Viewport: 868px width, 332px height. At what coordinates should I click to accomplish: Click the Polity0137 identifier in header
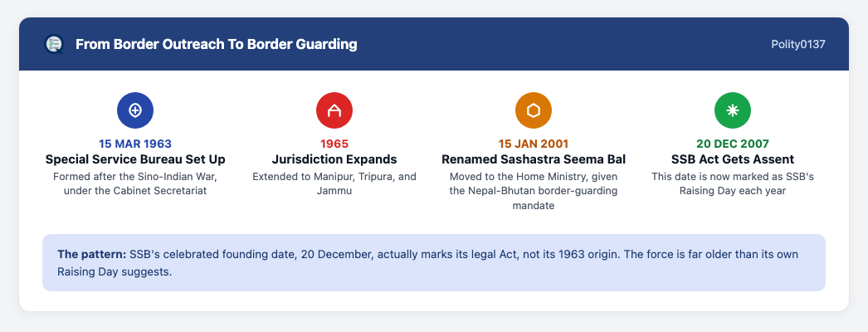[x=798, y=44]
